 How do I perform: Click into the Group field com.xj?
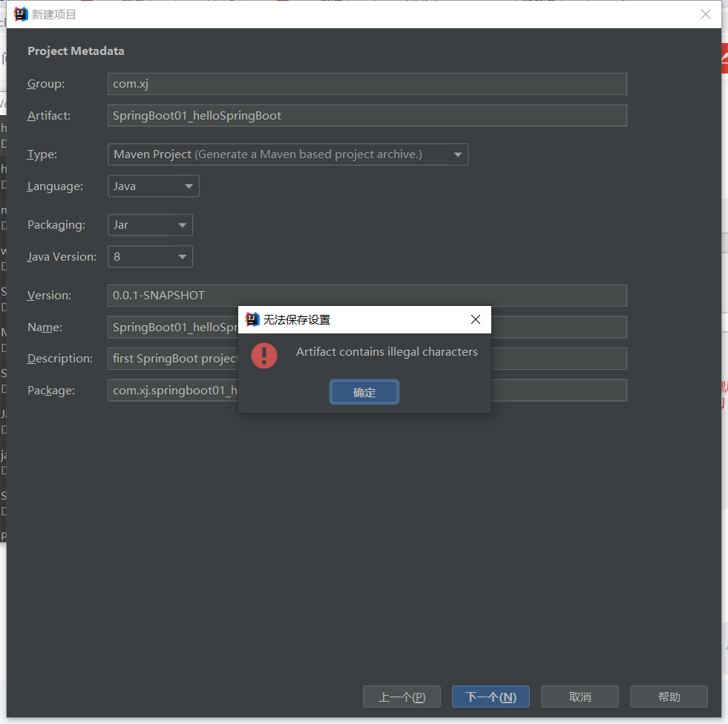[x=367, y=84]
